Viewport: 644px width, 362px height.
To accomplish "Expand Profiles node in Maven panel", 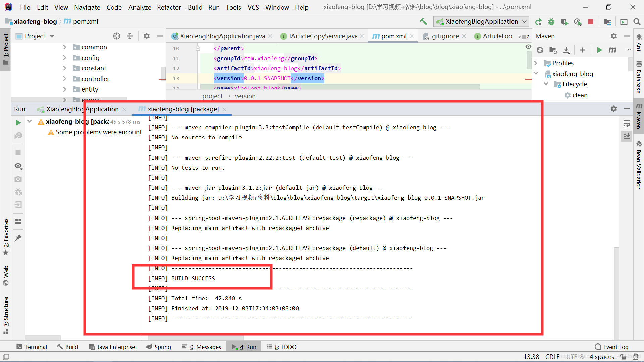I will pos(536,63).
